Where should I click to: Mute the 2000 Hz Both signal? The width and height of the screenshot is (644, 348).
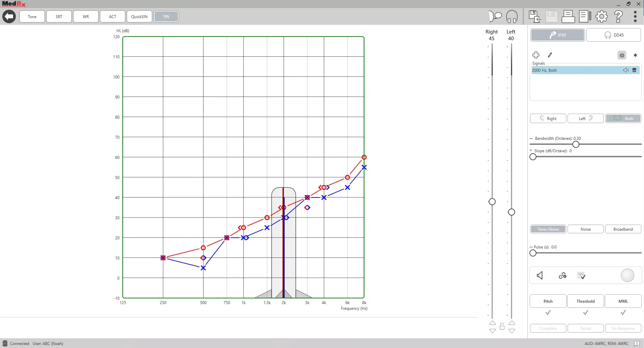(x=625, y=70)
